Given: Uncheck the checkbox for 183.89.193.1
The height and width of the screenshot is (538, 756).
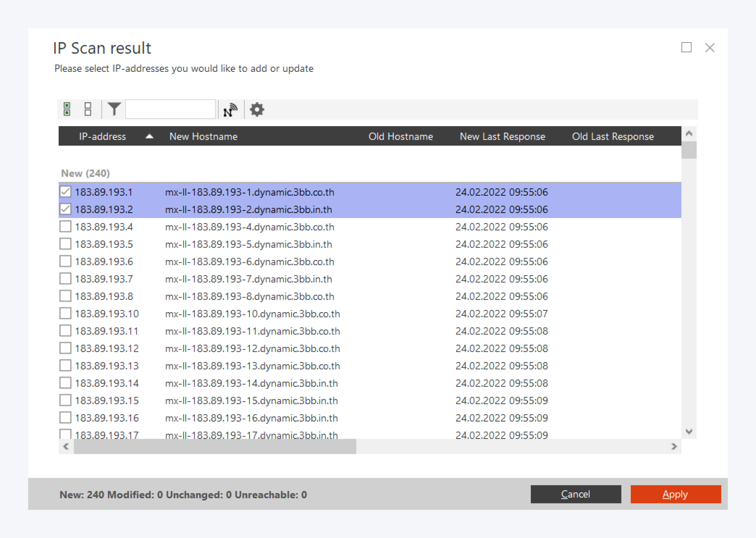Looking at the screenshot, I should point(65,192).
